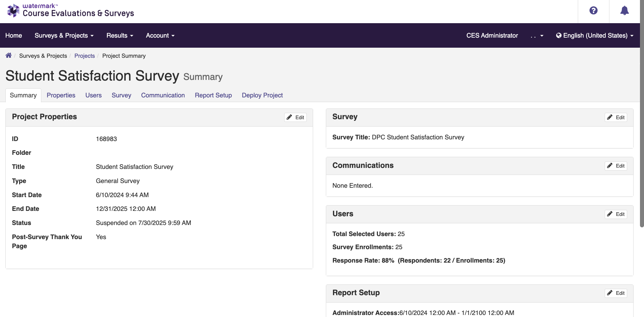Screen dimensions: 644x317
Task: Edit the Users panel
Action: coord(616,214)
